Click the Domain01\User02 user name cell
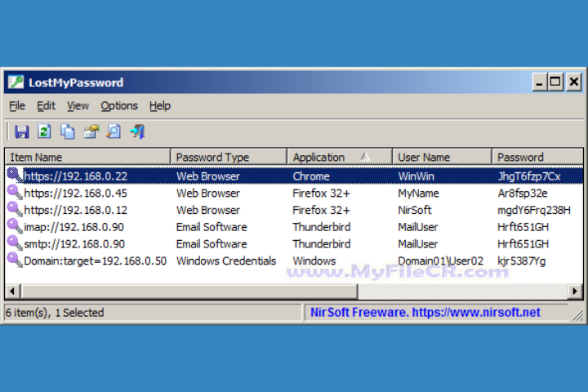 coord(441,261)
